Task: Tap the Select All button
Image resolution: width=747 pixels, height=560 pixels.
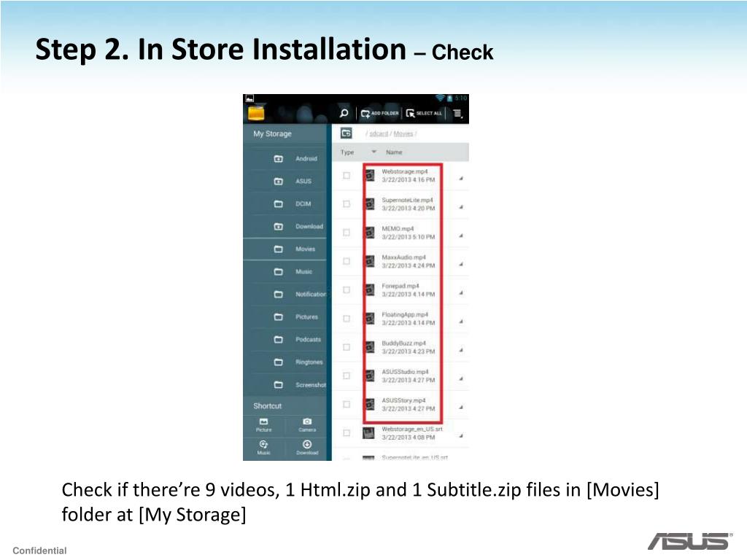Action: click(424, 113)
